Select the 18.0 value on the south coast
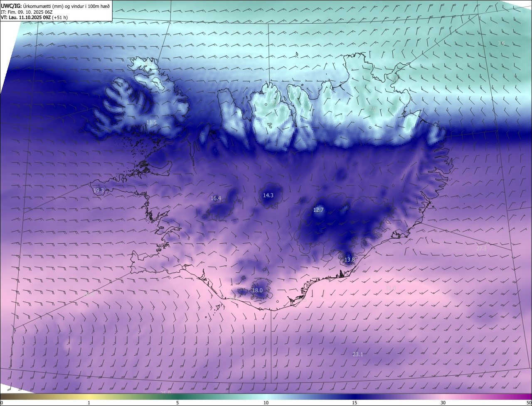Viewport: 532px width, 406px height. click(257, 291)
